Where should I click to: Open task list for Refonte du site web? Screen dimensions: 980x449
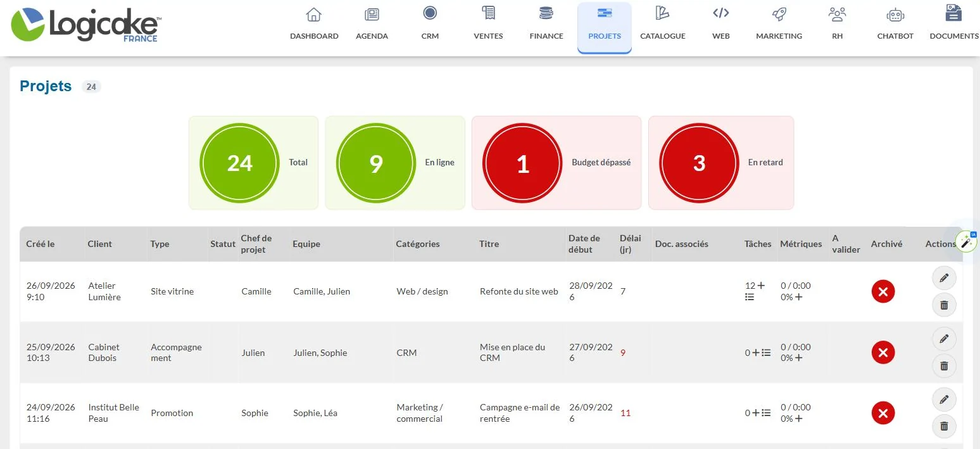[750, 297]
